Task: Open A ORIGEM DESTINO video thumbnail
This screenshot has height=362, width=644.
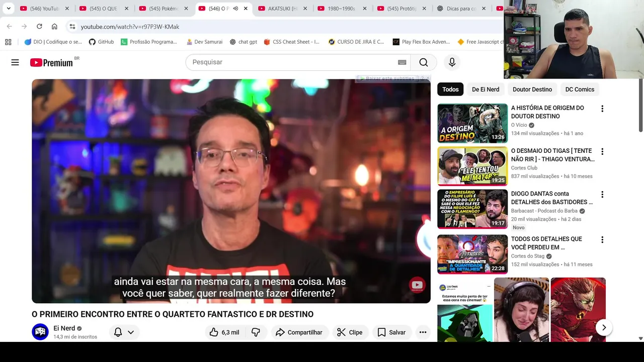Action: [472, 123]
